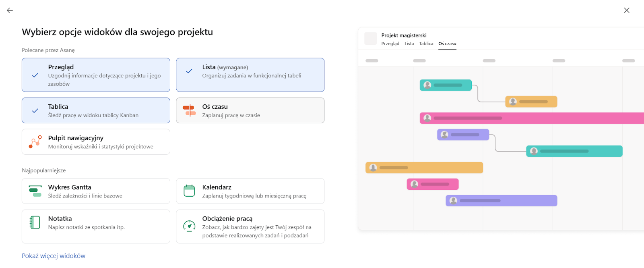The image size is (644, 268).
Task: Click the Lista (wymagane) checkmark
Action: [x=189, y=71]
